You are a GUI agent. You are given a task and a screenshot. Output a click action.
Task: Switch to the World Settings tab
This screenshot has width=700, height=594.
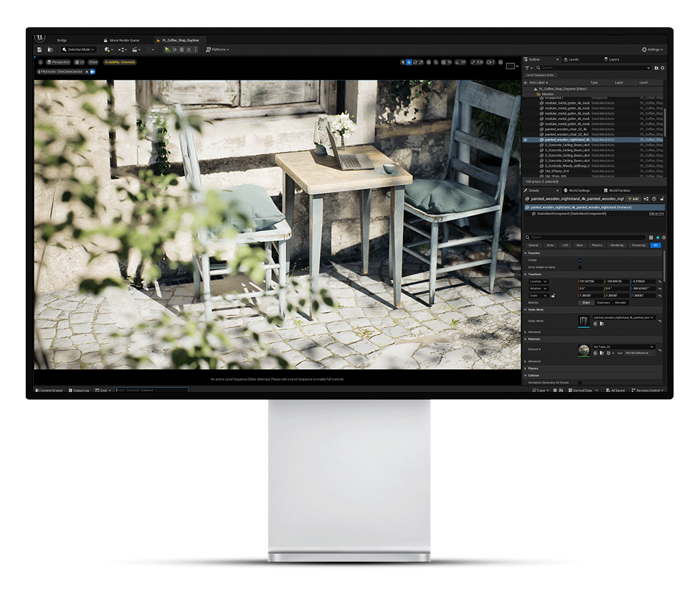click(578, 190)
